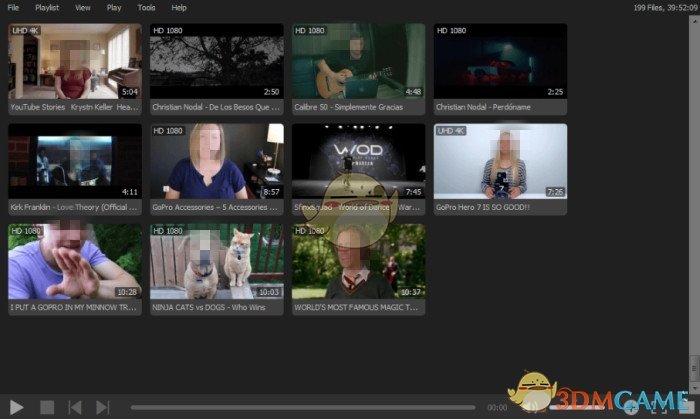Image resolution: width=700 pixels, height=419 pixels.
Task: Play Calibre 50 - Simplemente Gracias video
Action: (358, 61)
